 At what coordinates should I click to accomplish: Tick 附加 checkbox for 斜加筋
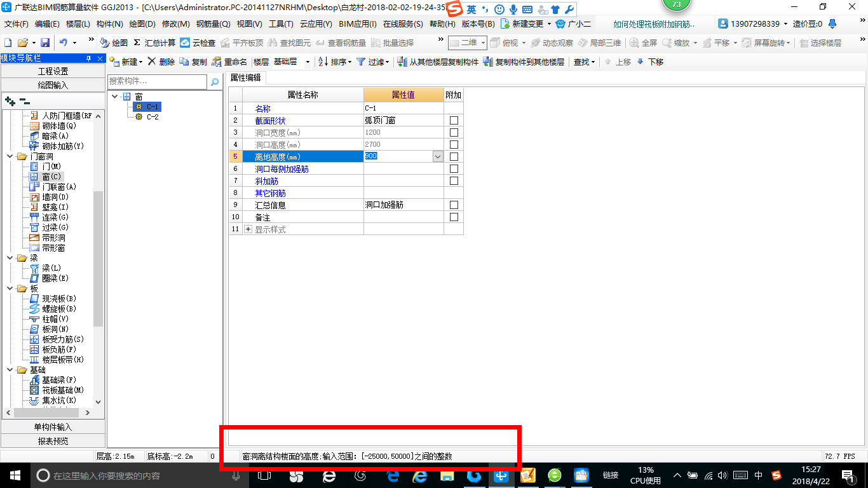click(x=454, y=181)
